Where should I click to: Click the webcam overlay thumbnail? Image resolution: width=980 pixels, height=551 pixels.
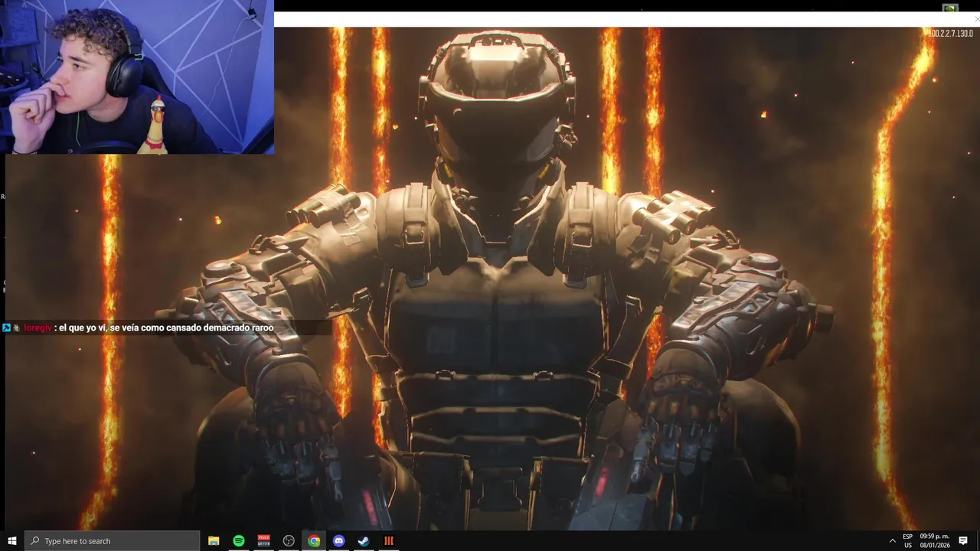(x=137, y=77)
